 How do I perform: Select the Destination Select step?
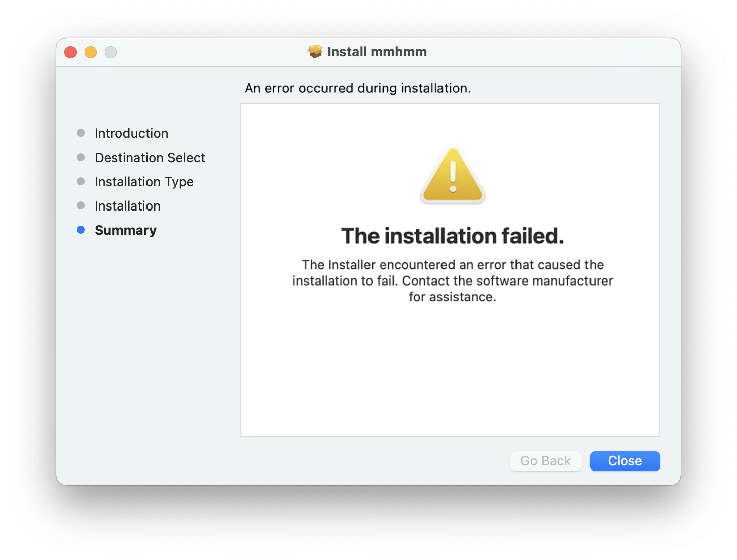[150, 157]
